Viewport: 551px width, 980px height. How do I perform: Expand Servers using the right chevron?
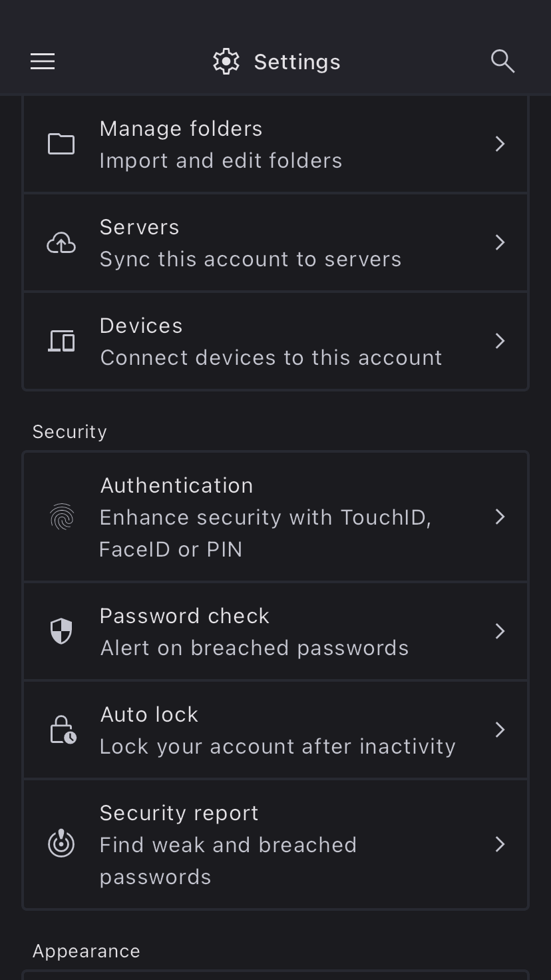click(500, 242)
